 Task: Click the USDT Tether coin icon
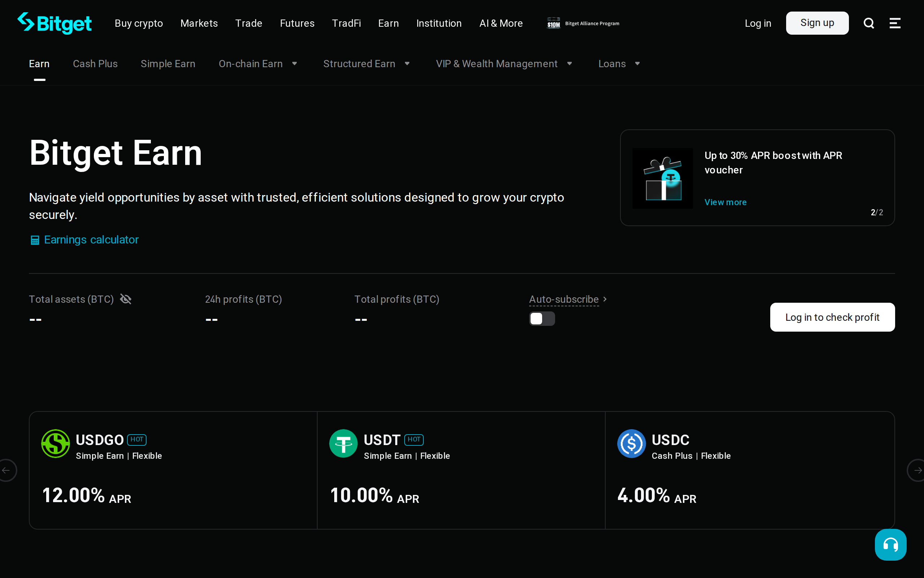pyautogui.click(x=343, y=444)
